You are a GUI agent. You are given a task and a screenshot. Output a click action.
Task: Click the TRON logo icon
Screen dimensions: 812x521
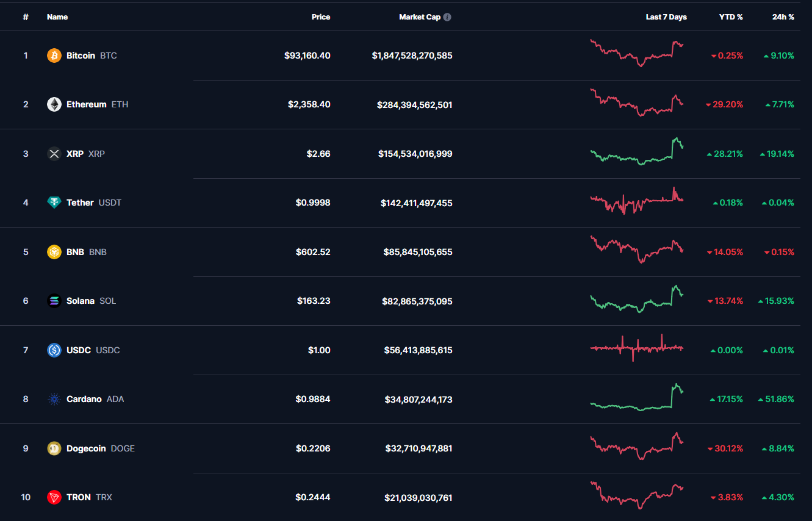click(x=54, y=497)
